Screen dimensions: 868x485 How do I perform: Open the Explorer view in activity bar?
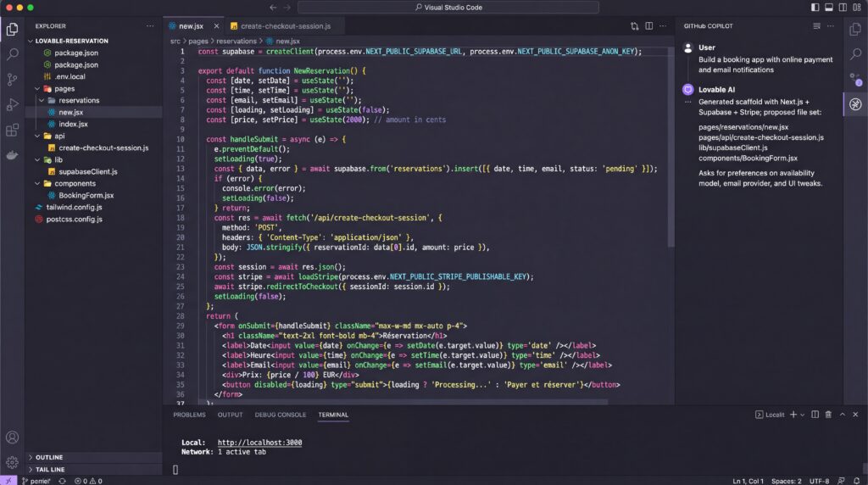(x=12, y=29)
